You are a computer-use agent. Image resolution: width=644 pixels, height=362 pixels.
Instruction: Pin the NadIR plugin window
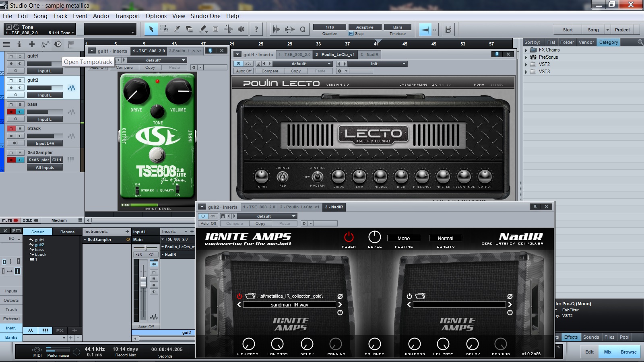535,207
